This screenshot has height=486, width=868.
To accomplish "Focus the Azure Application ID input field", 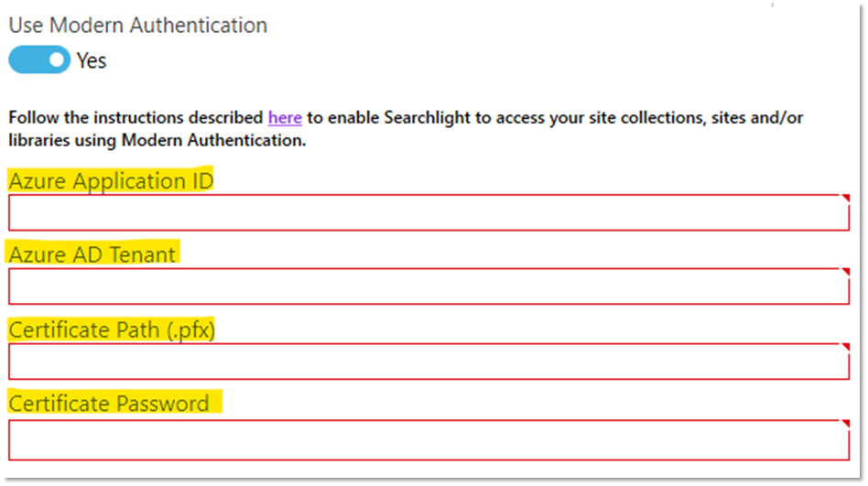I will pos(429,213).
